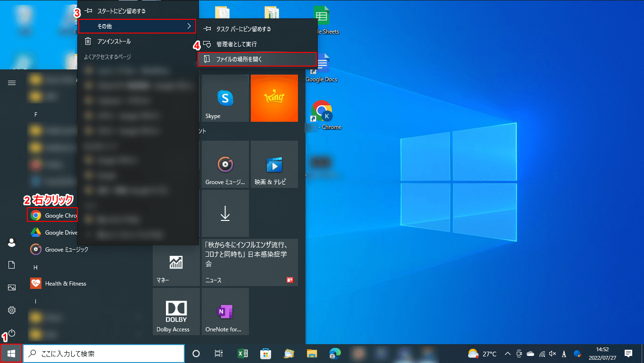Select スタートにピン留めする menu entry
Image resolution: width=644 pixels, height=363 pixels.
(x=138, y=11)
